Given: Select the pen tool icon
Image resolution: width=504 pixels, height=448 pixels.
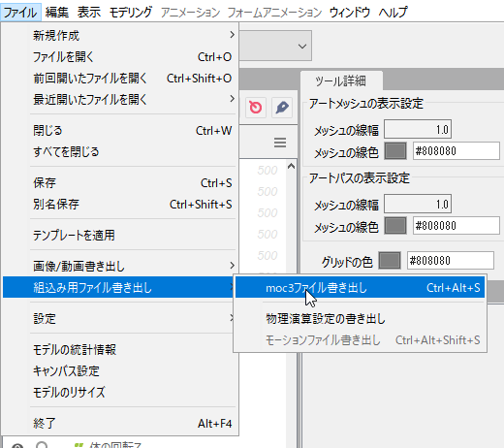Looking at the screenshot, I should tap(282, 108).
